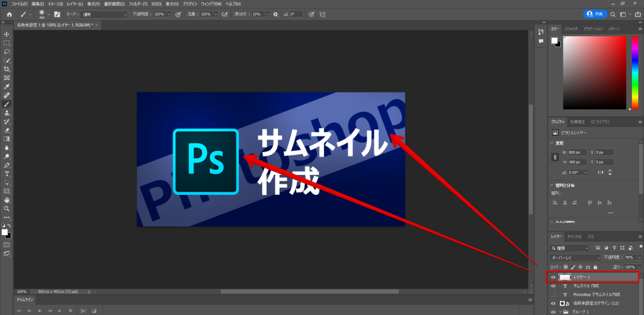Open the オーバーレイ layer blend dropdown
This screenshot has width=644, height=315.
point(575,258)
